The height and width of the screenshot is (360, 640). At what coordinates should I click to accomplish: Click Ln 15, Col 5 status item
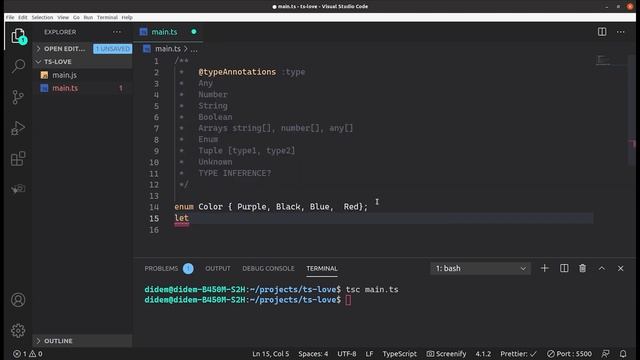coord(270,354)
